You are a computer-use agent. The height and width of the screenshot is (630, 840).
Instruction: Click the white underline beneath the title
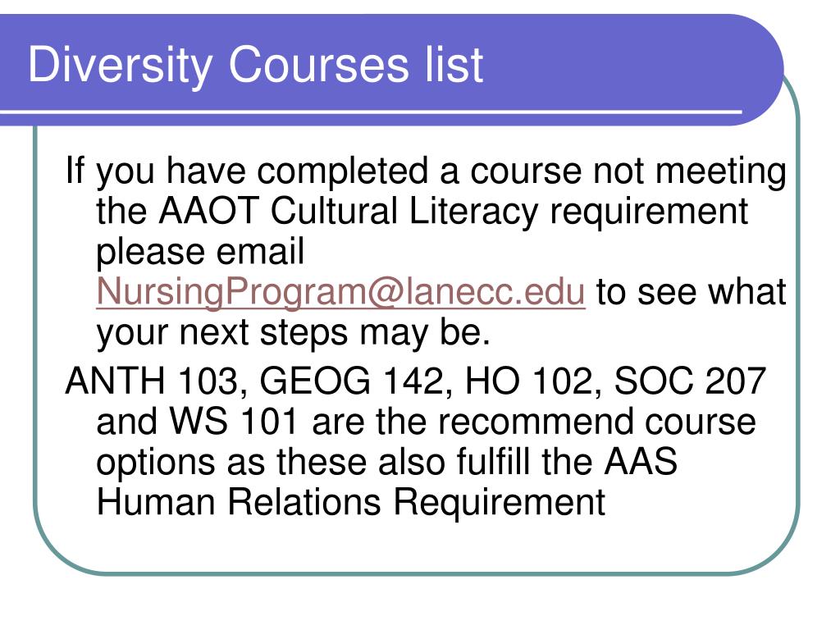coord(371,112)
